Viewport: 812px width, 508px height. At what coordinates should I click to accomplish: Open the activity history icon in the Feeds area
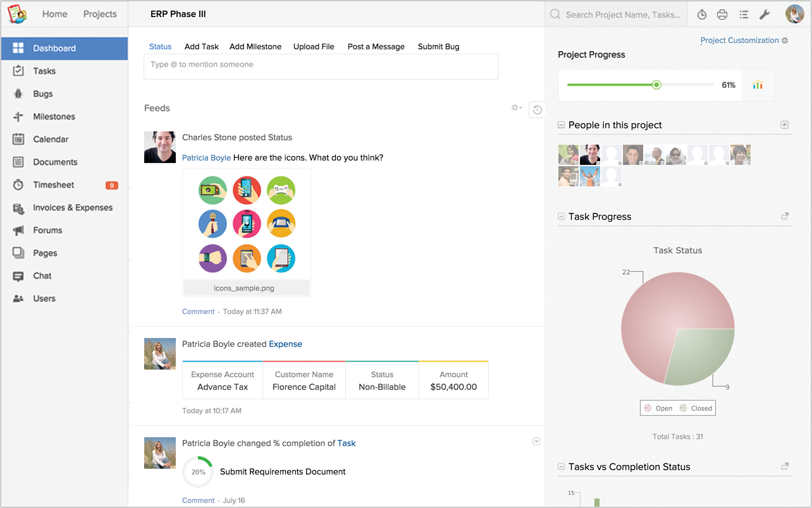point(537,109)
